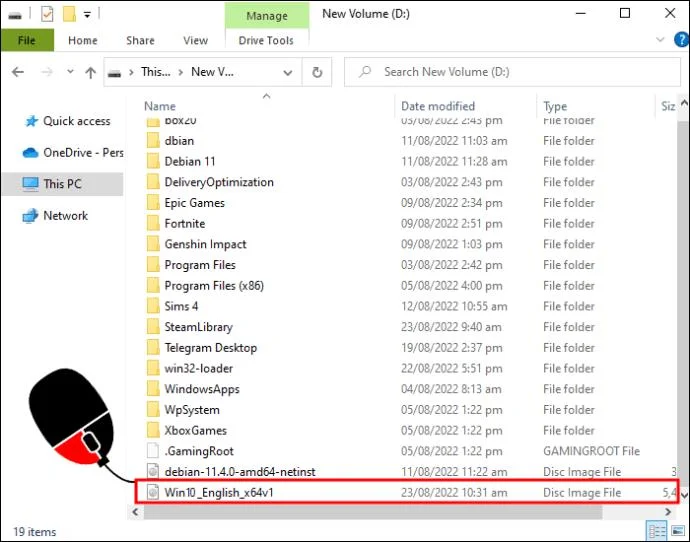Open the Customize Quick Access Toolbar dropdown

[87, 15]
